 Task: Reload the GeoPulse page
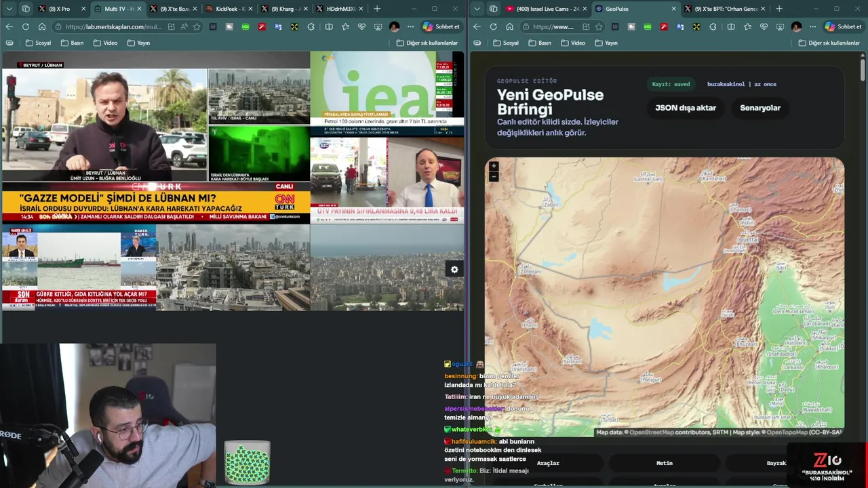[x=493, y=26]
